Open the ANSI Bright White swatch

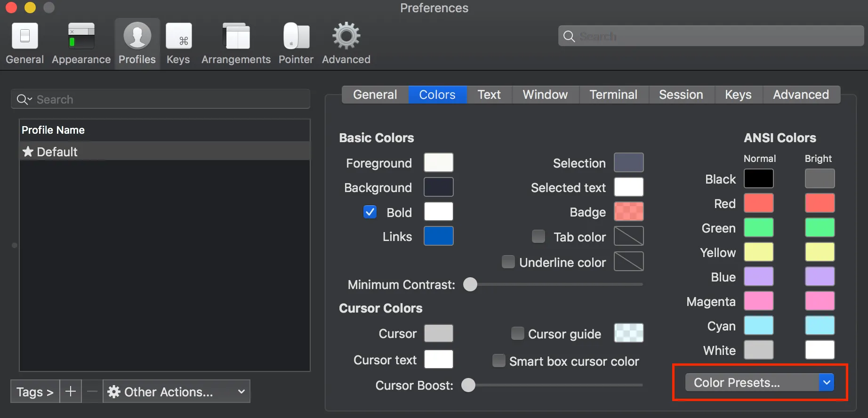point(820,350)
